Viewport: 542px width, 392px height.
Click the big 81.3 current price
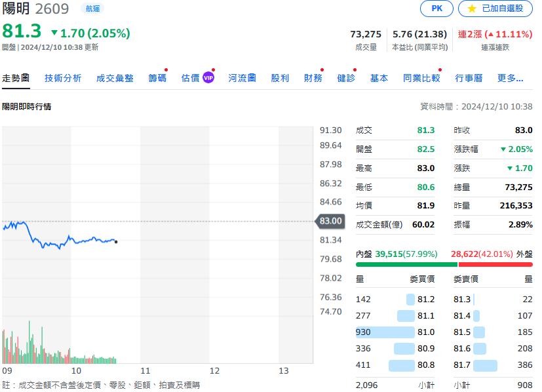click(22, 31)
